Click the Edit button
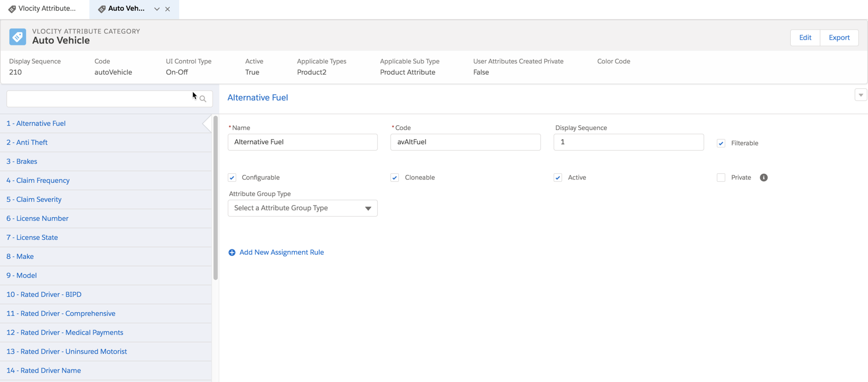This screenshot has width=868, height=382. pos(805,38)
